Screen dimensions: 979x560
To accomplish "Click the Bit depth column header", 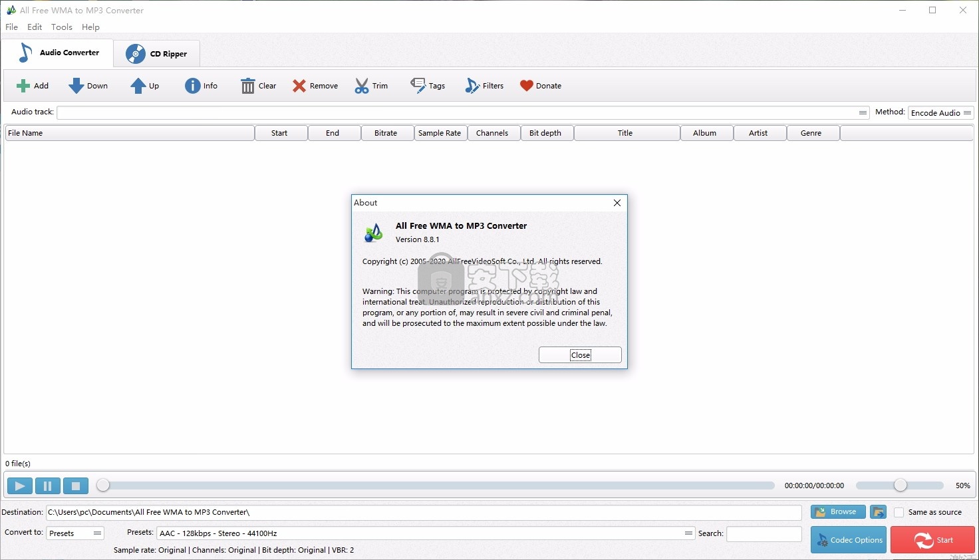I will click(547, 133).
